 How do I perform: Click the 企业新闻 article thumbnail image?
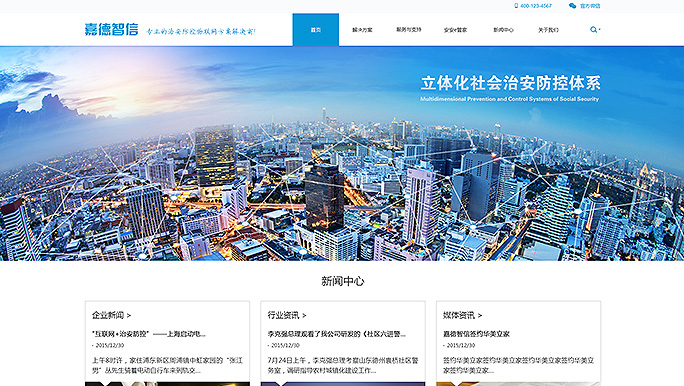point(168,384)
